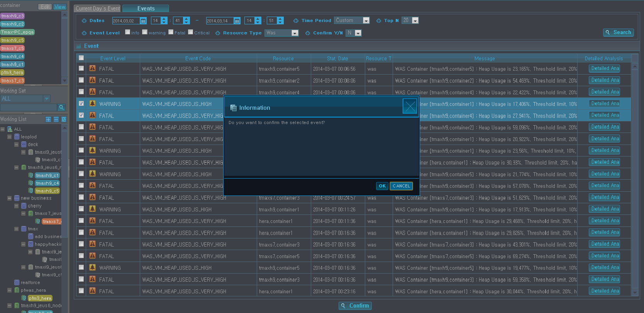644x313 pixels.
Task: Open the Top N dropdown
Action: click(x=415, y=21)
